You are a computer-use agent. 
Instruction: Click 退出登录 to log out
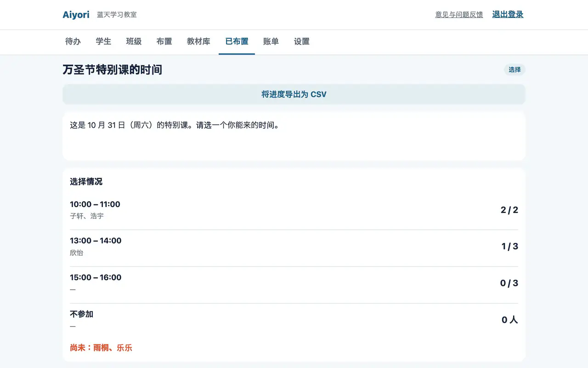508,14
